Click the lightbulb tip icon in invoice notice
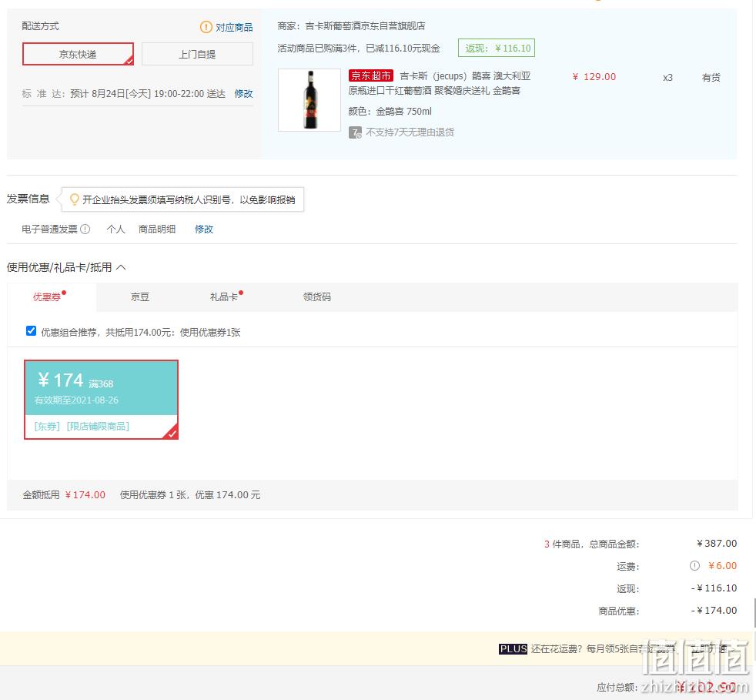The width and height of the screenshot is (756, 700). [x=74, y=199]
